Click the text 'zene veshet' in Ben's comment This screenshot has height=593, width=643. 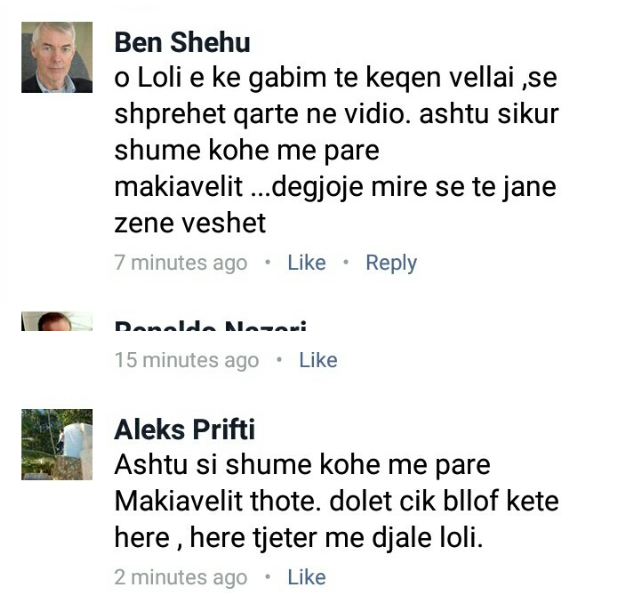click(x=190, y=224)
